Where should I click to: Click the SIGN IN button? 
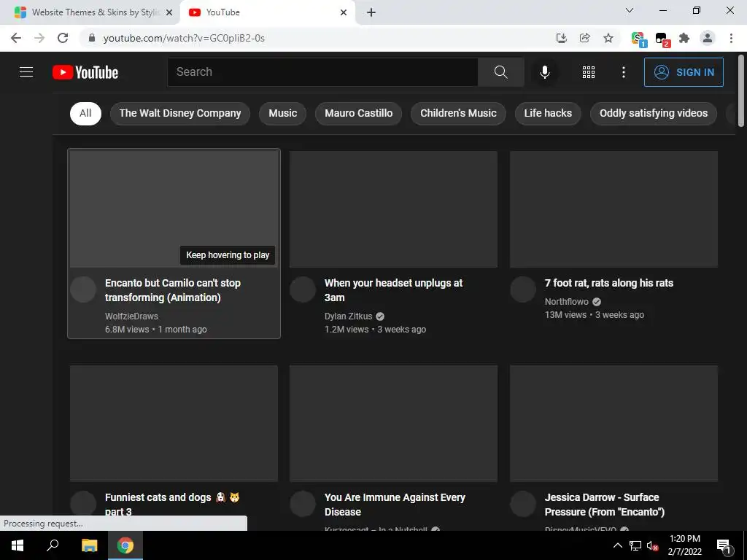click(x=684, y=72)
